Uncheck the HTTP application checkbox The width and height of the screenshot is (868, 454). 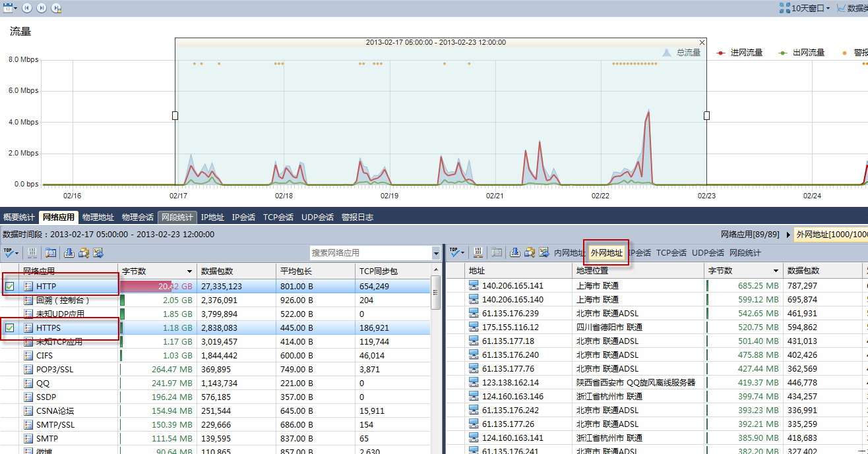[x=10, y=286]
